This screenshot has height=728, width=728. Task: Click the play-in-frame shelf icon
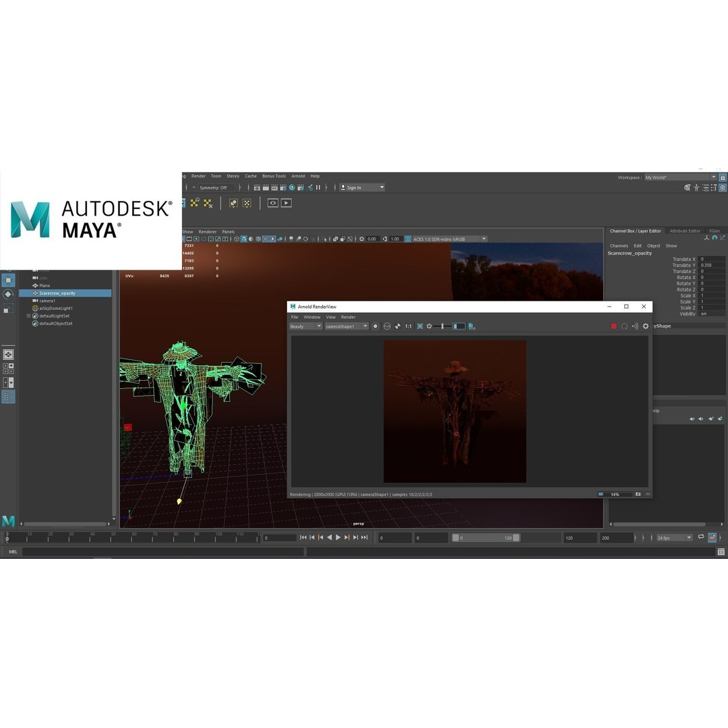pos(286,203)
